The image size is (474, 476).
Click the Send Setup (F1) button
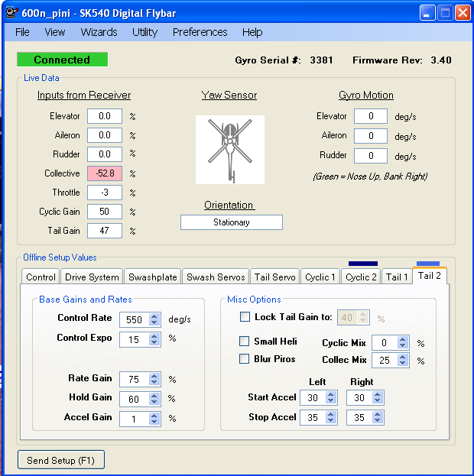tap(60, 460)
